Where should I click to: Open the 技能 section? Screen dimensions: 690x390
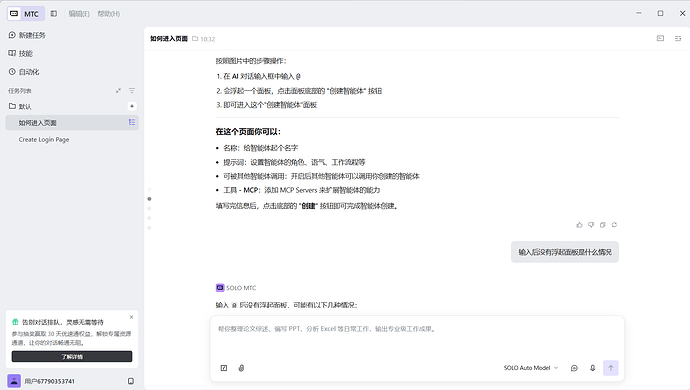pyautogui.click(x=21, y=53)
